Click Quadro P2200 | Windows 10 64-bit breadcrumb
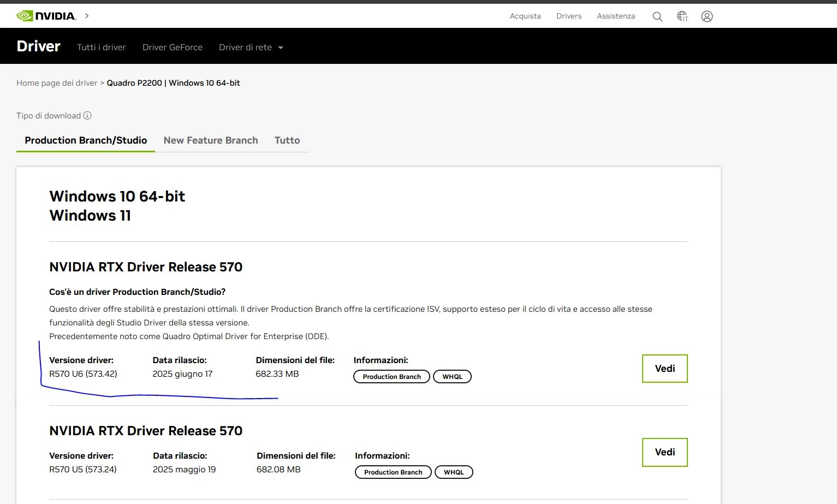 pyautogui.click(x=174, y=83)
